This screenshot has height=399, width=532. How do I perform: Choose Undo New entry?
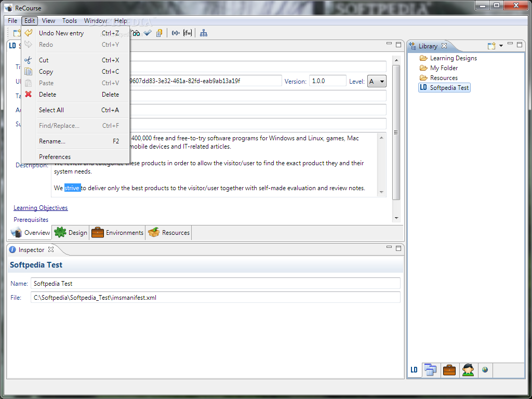pyautogui.click(x=75, y=33)
